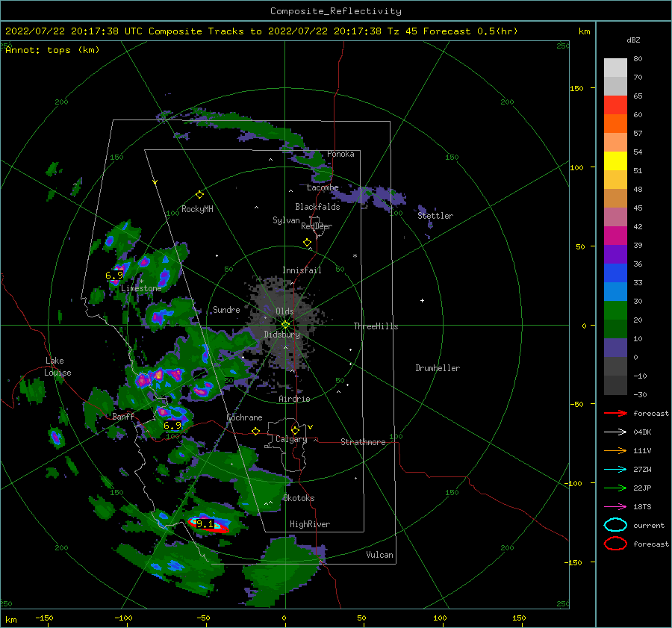Select the white 04DK arrow icon
The height and width of the screenshot is (628, 672).
(x=615, y=432)
